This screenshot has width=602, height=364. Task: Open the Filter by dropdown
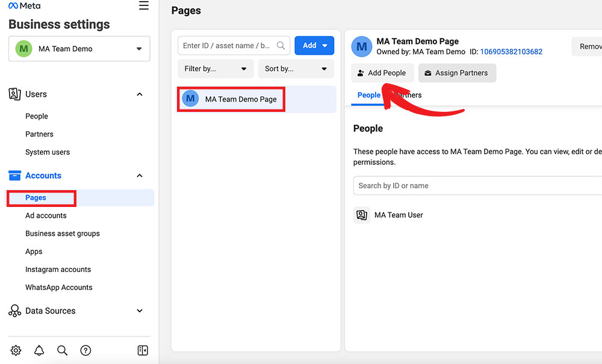click(x=216, y=69)
